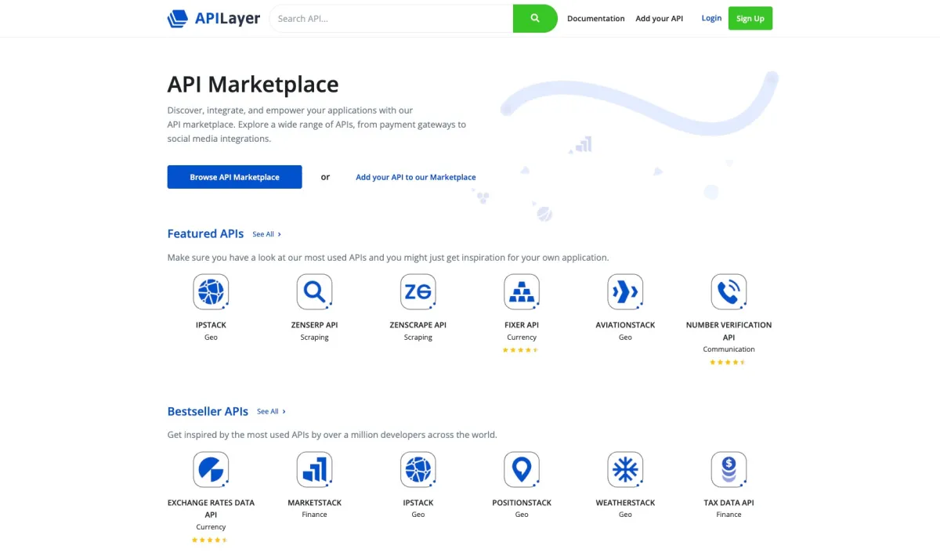Click the APILayer logo
Viewport: 940px width, 560px height.
tap(213, 18)
